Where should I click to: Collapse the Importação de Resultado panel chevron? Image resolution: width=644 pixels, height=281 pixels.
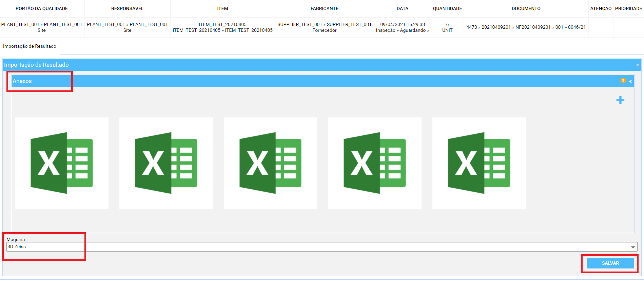638,65
